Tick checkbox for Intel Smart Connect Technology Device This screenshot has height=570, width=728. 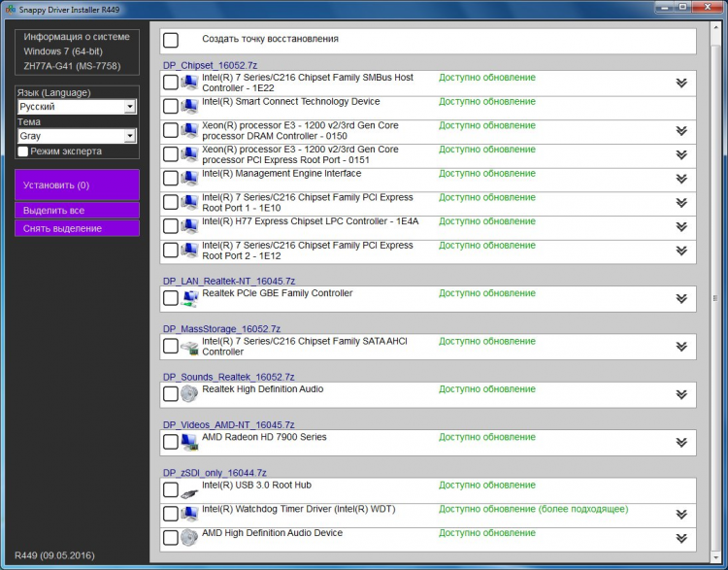[x=171, y=107]
